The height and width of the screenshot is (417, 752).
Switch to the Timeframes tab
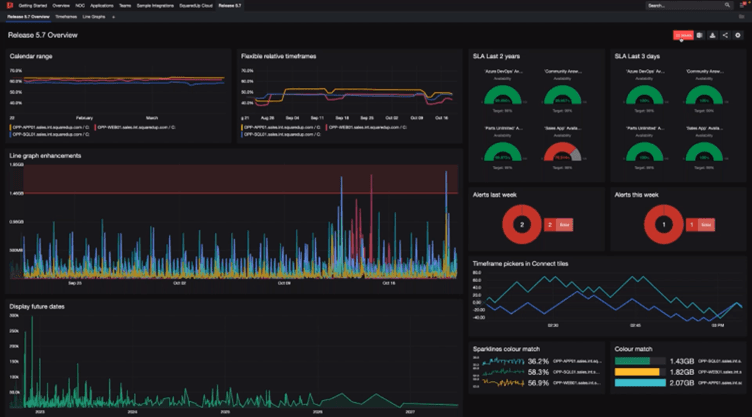65,17
